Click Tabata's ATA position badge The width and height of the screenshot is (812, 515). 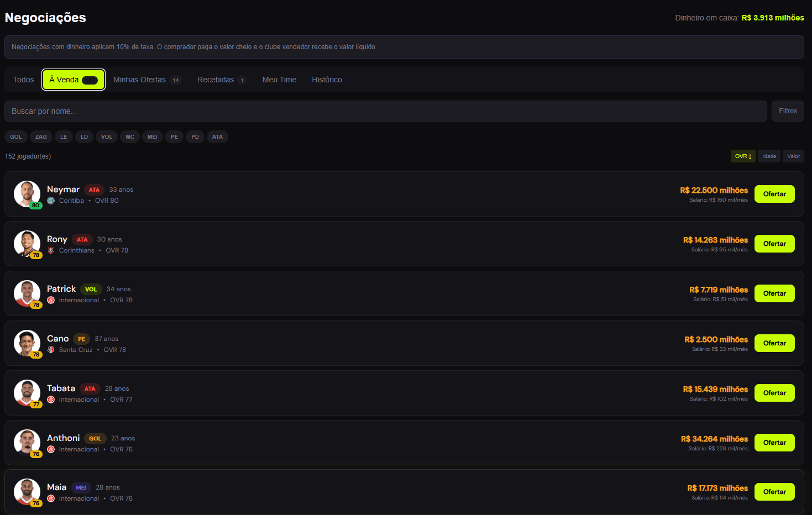tap(90, 388)
